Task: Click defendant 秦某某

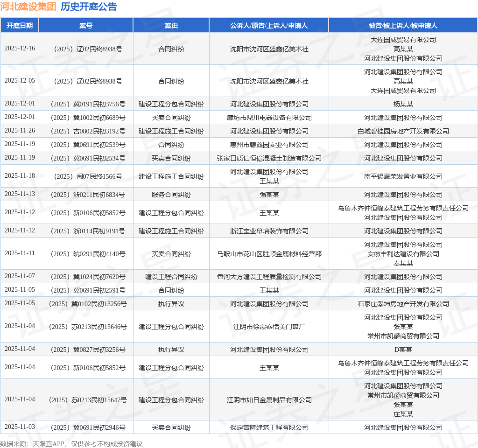Action: tap(403, 263)
